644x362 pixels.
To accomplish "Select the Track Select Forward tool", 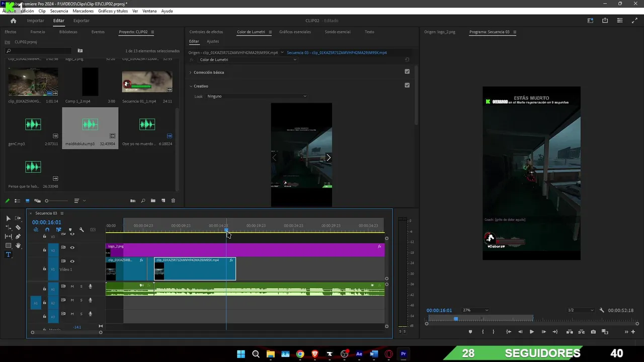I will tap(18, 218).
